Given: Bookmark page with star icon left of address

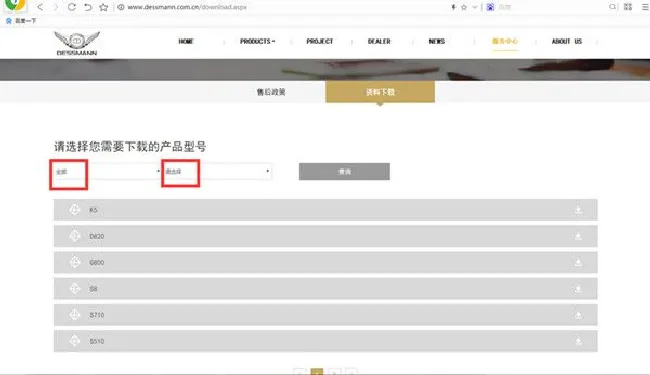Looking at the screenshot, I should pyautogui.click(x=104, y=7).
